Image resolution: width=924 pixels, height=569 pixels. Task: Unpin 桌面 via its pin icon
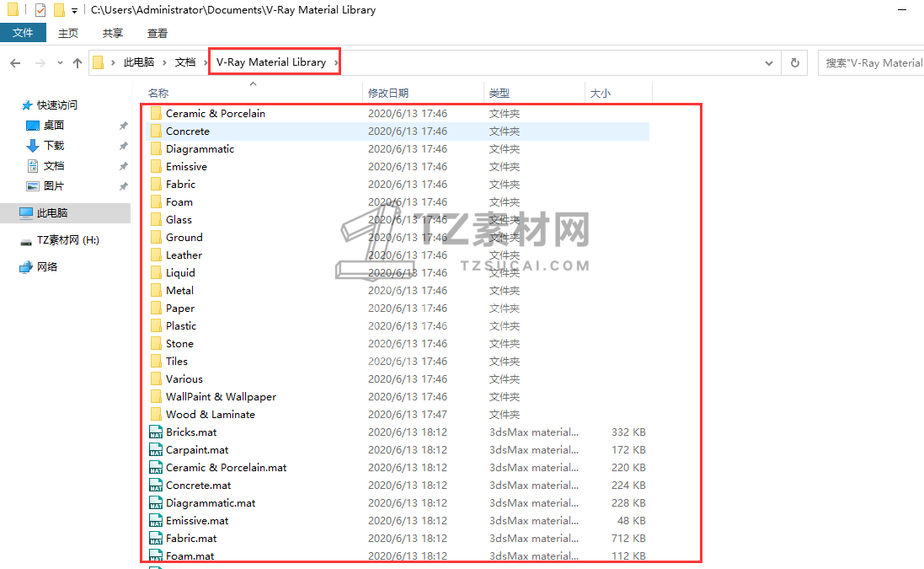click(123, 126)
